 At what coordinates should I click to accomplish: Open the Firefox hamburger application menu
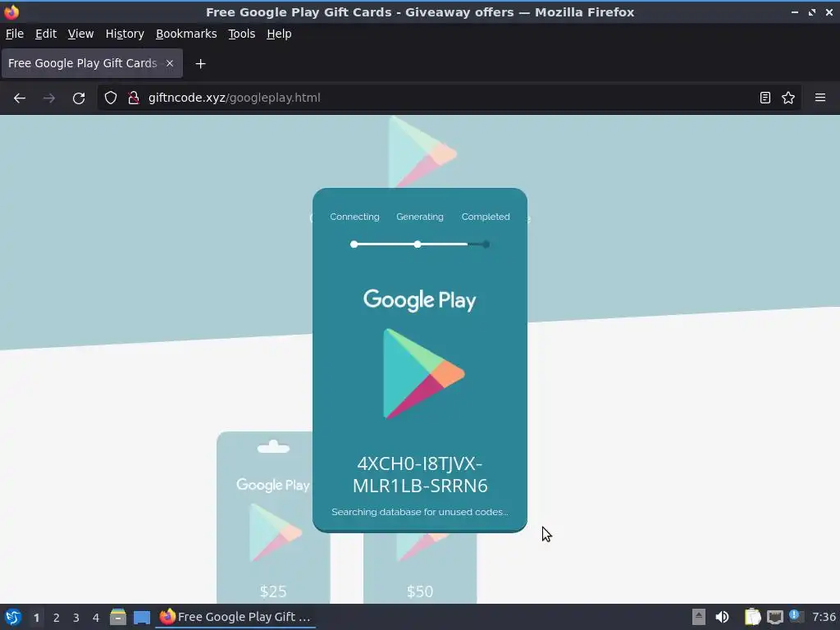pyautogui.click(x=820, y=98)
